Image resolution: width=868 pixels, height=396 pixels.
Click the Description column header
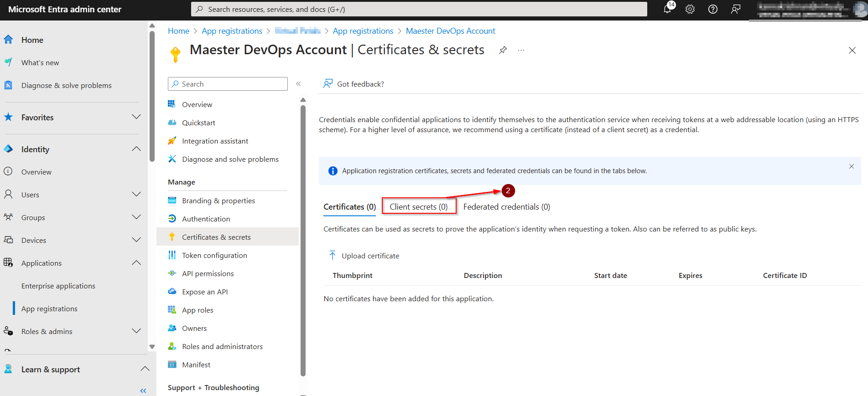click(483, 275)
